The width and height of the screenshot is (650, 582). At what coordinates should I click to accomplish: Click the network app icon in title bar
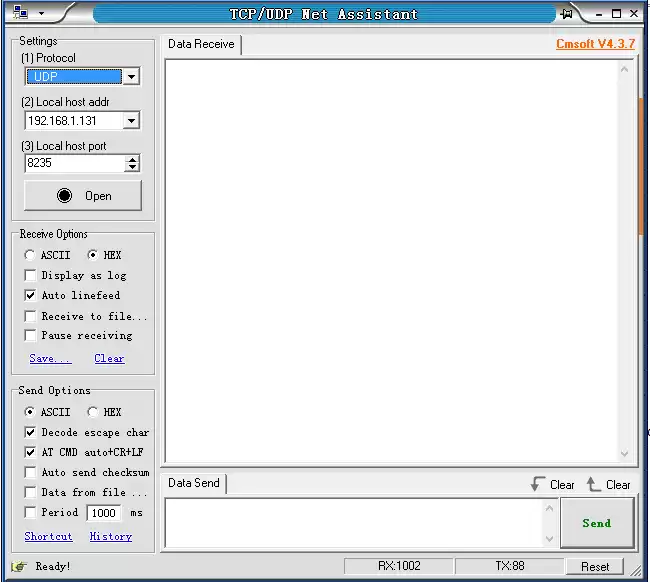tap(20, 13)
